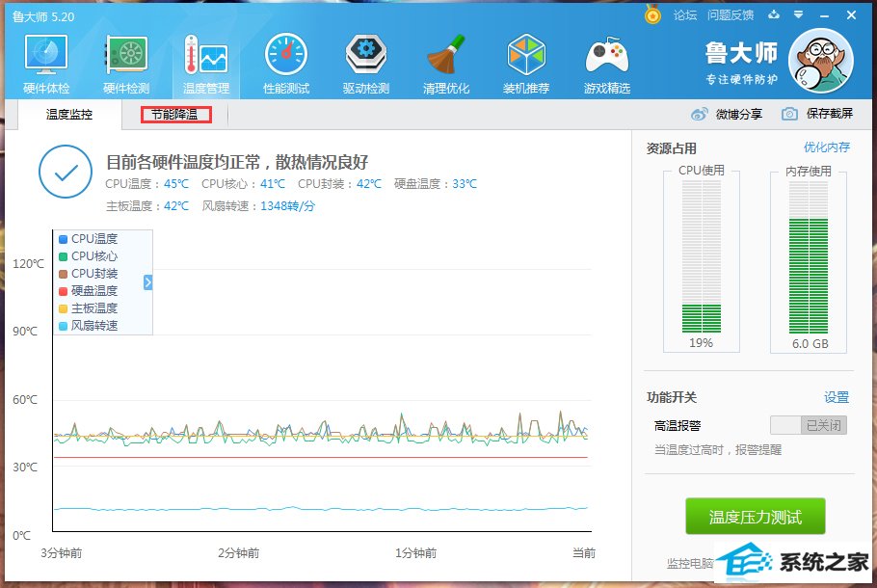Open 问题反馈 feedback link
Image resolution: width=877 pixels, height=588 pixels.
point(731,15)
